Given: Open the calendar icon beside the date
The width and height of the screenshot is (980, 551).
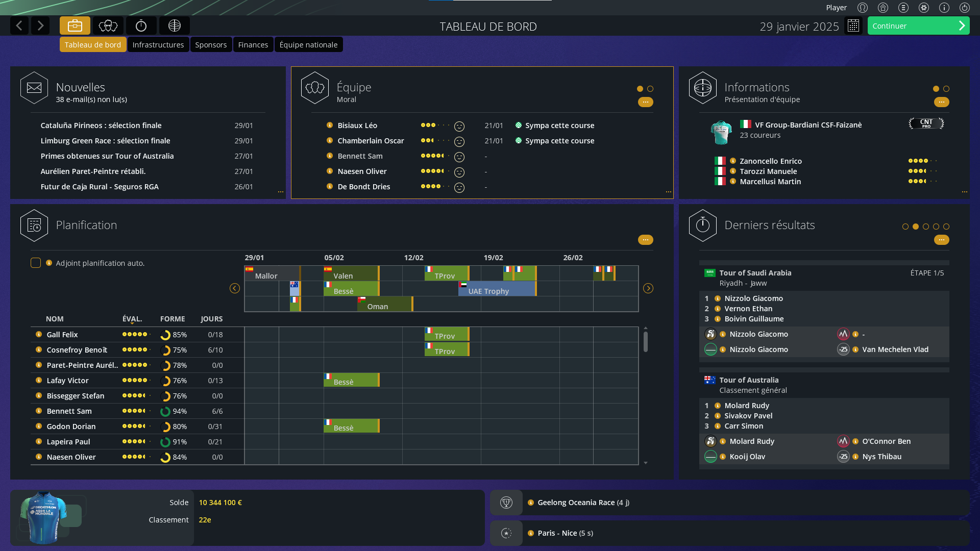Looking at the screenshot, I should pos(853,26).
